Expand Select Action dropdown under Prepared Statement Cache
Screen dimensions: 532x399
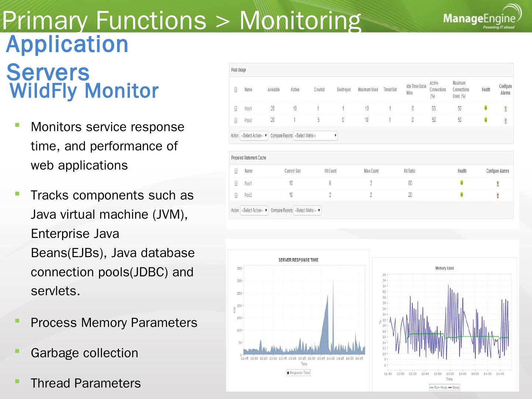click(x=254, y=210)
